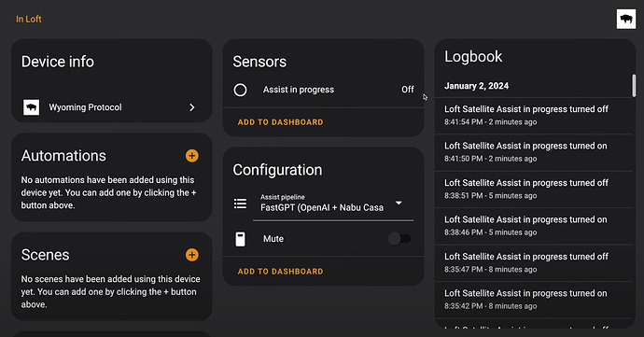Viewport: 644px width, 337px height.
Task: Add a new scene with plus icon
Action: (x=192, y=255)
